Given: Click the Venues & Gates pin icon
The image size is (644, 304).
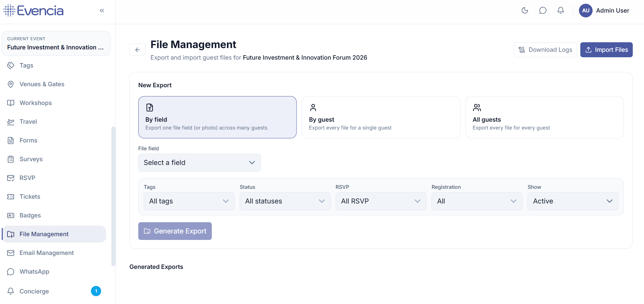Looking at the screenshot, I should 11,84.
